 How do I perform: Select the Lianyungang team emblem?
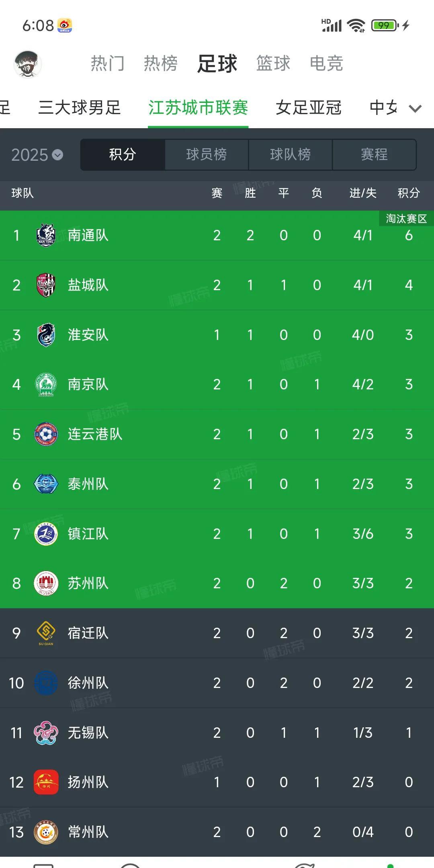[x=46, y=434]
